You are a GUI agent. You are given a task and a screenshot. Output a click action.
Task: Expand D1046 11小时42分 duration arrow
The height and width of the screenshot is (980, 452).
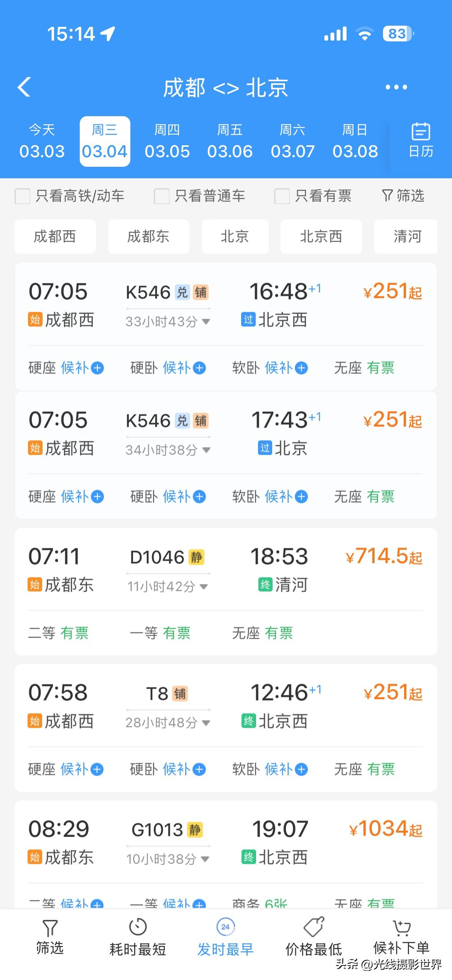point(204,586)
